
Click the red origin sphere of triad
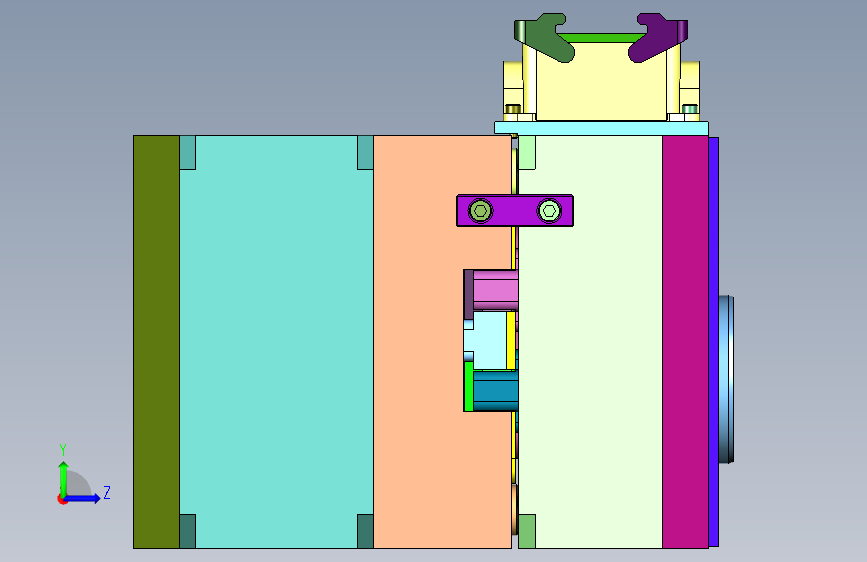[x=62, y=499]
